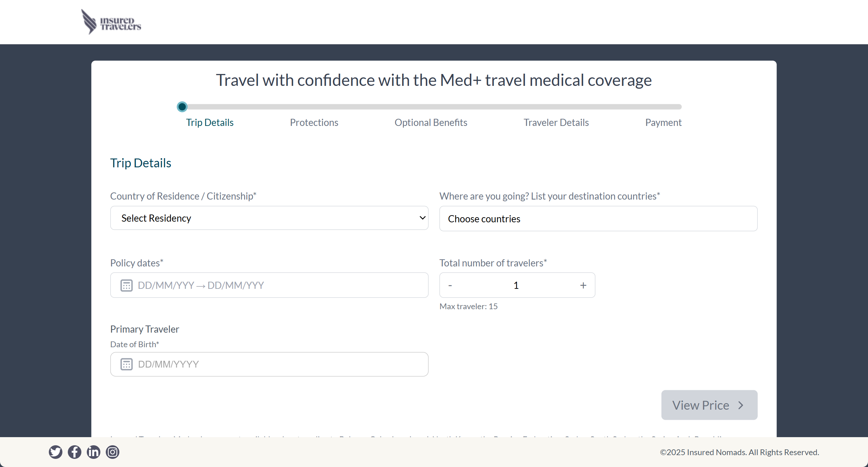Click the Date of Birth calendar icon
This screenshot has height=467, width=868.
[x=126, y=364]
